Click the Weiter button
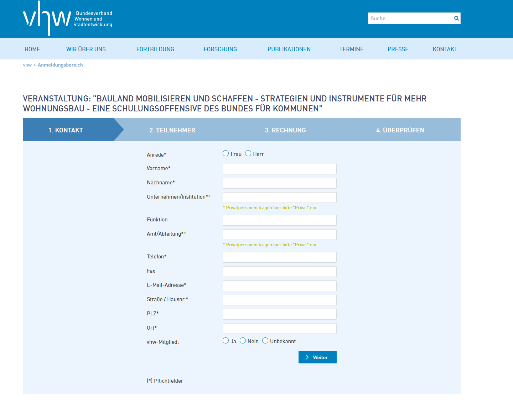Viewport: 513px width, 420px height. coord(317,357)
